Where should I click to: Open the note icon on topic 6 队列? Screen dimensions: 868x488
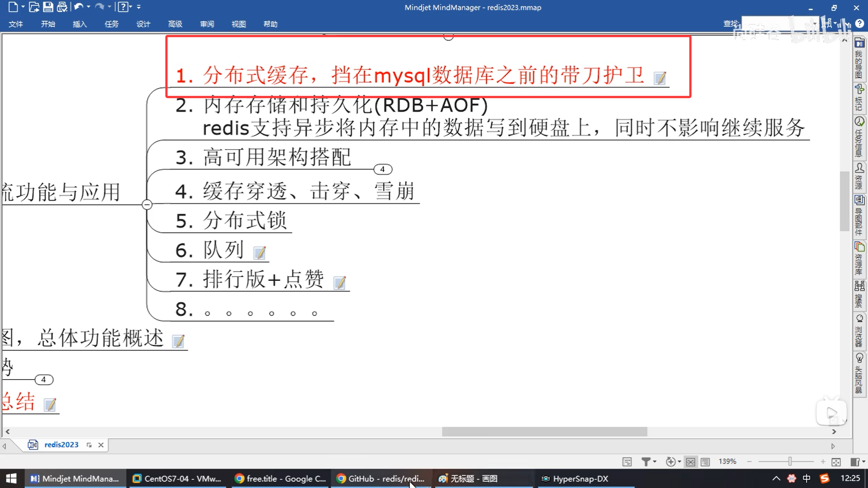pyautogui.click(x=259, y=253)
